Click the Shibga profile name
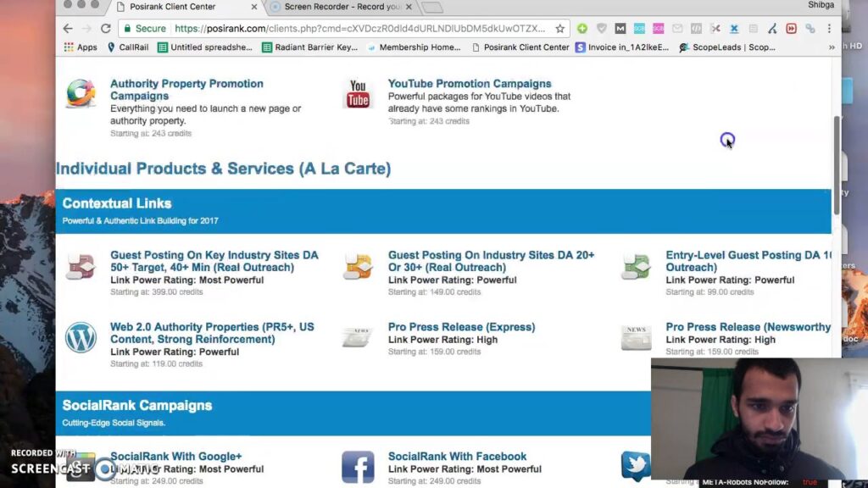868x488 pixels. [821, 5]
